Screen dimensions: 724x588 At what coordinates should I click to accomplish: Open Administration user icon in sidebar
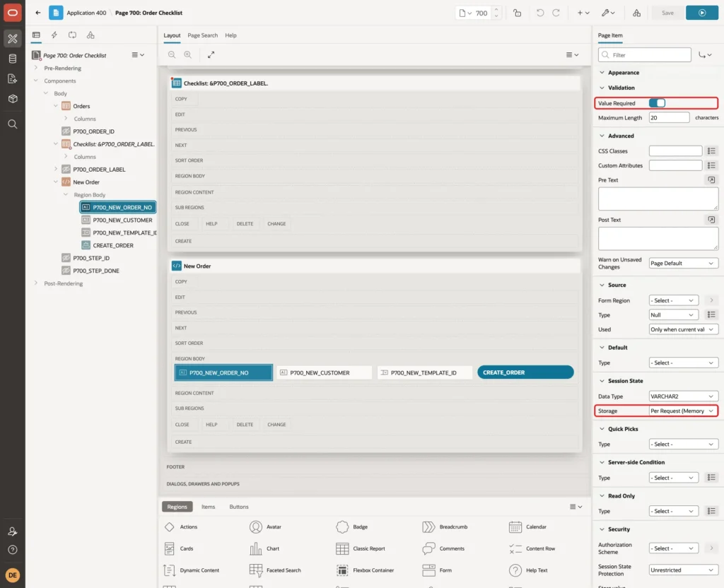tap(13, 531)
